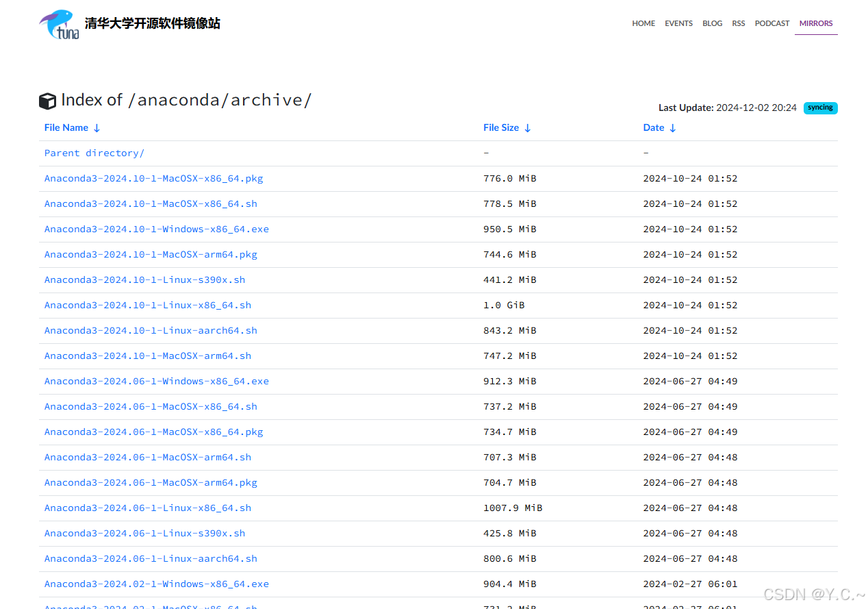Download Anaconda3-2024.06-1-MacOSX-x86_64.sh
This screenshot has width=868, height=609.
pyautogui.click(x=151, y=406)
